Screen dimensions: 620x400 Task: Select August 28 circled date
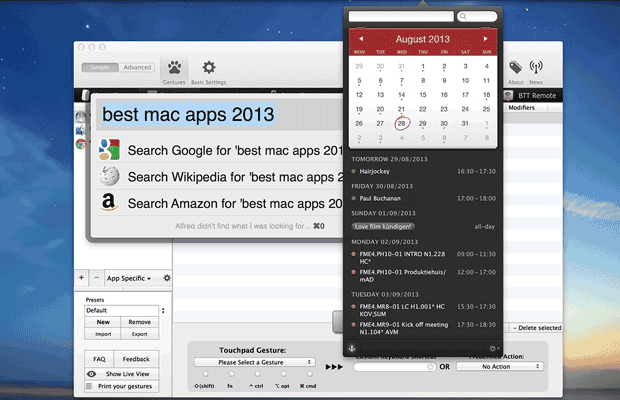[x=402, y=123]
